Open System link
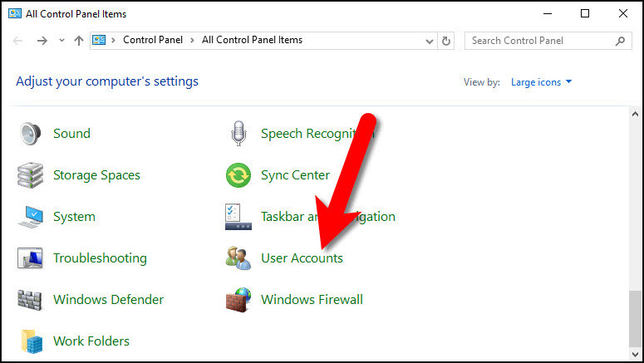Screen dimensions: 644x363 [x=74, y=217]
